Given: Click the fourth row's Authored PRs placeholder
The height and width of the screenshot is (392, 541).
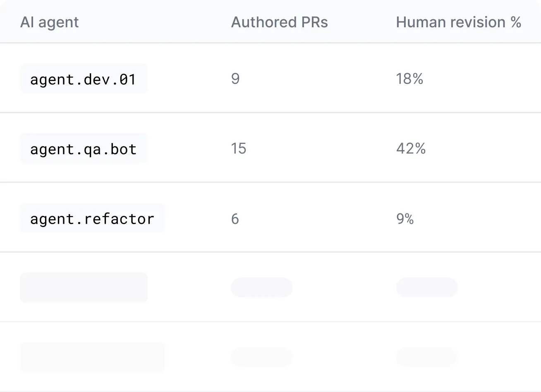Looking at the screenshot, I should pyautogui.click(x=261, y=287).
